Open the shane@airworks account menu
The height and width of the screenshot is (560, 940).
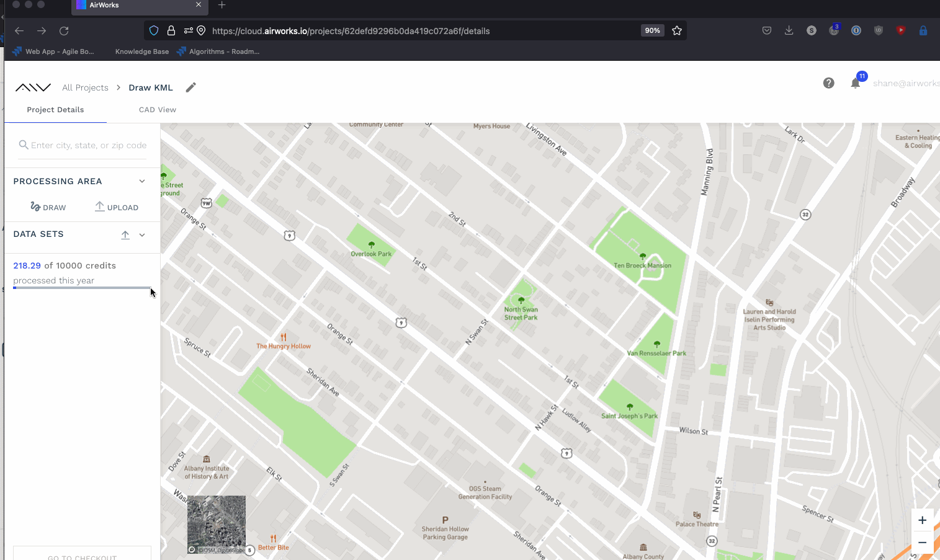click(906, 83)
